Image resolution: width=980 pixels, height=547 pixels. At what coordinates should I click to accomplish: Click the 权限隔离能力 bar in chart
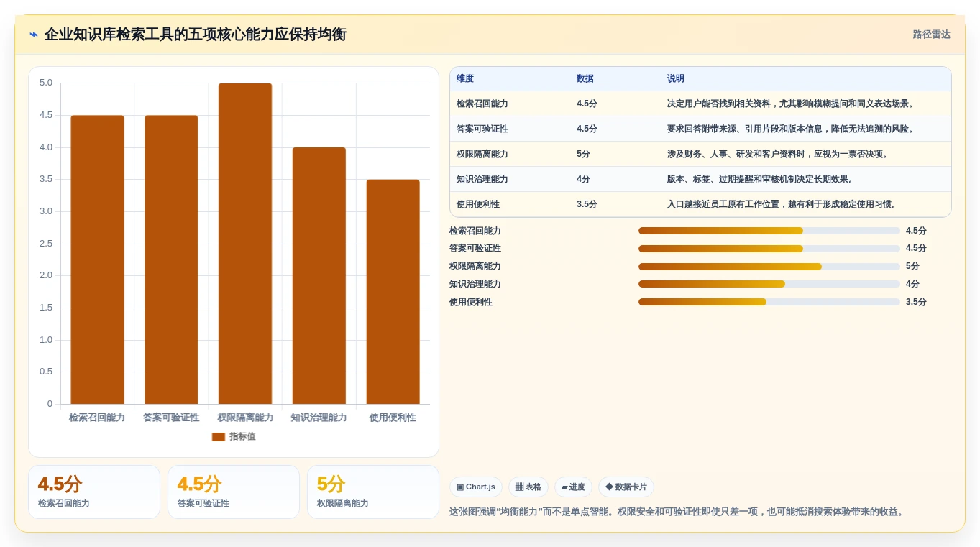tap(245, 244)
